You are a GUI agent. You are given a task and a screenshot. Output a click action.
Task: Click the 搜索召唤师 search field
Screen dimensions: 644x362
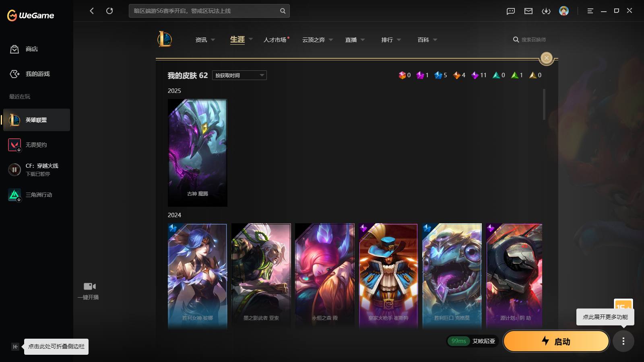pos(530,39)
